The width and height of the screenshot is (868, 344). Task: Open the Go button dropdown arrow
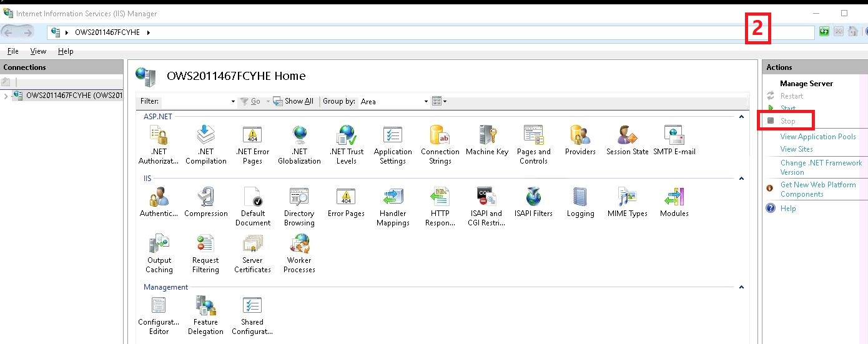coord(268,101)
